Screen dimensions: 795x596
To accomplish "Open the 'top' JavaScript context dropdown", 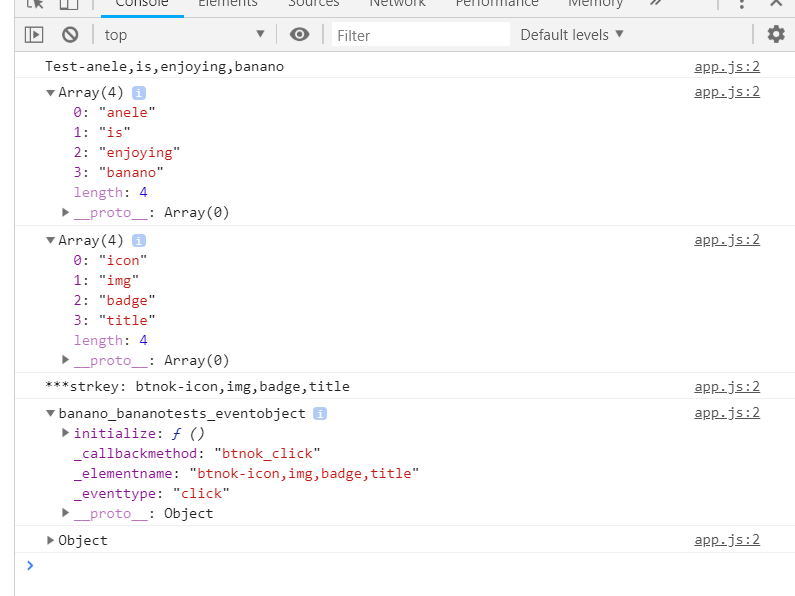I will [185, 35].
